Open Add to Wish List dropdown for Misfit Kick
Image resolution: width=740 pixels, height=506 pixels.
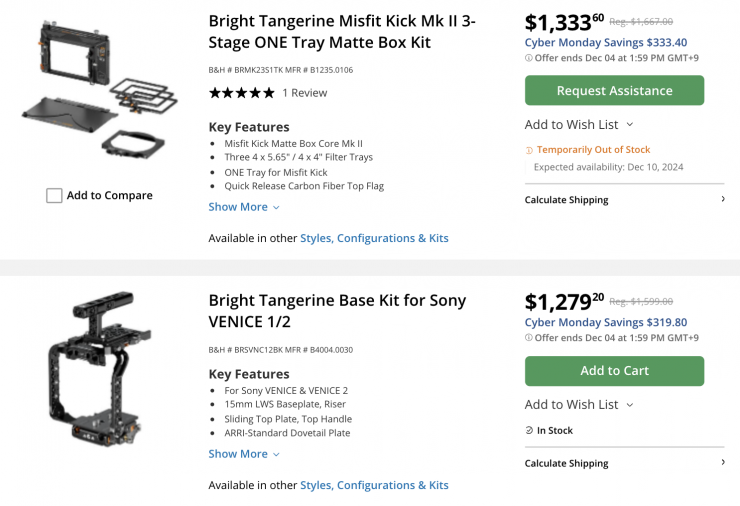click(579, 125)
